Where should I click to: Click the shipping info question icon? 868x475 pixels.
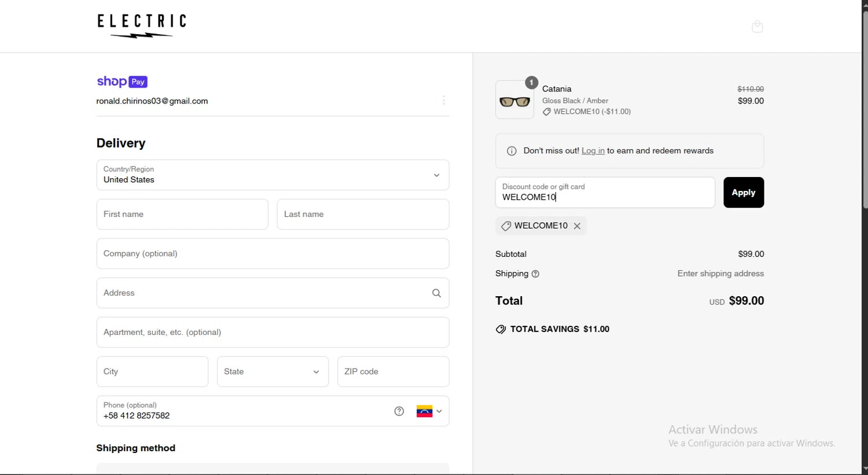pyautogui.click(x=536, y=274)
